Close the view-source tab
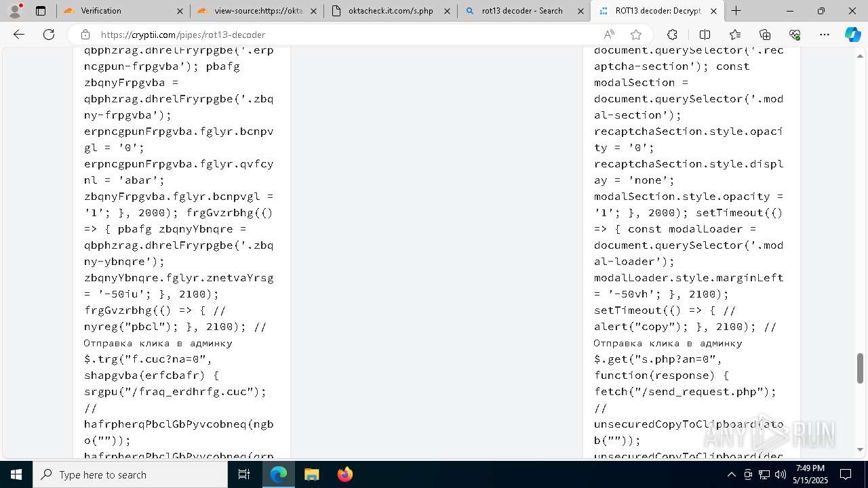The width and height of the screenshot is (868, 488). (313, 11)
